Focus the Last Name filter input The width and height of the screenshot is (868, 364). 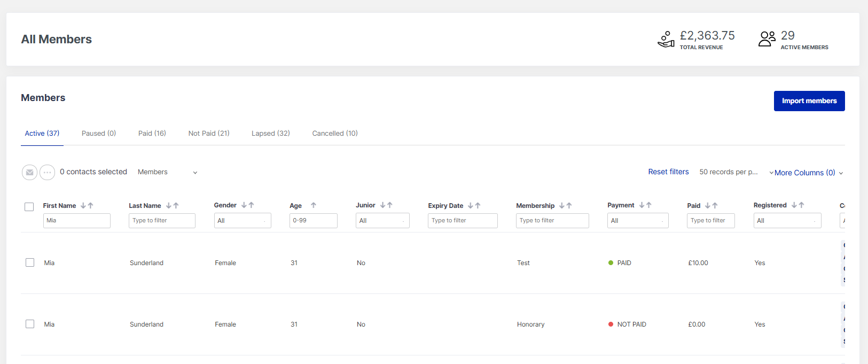pos(162,221)
